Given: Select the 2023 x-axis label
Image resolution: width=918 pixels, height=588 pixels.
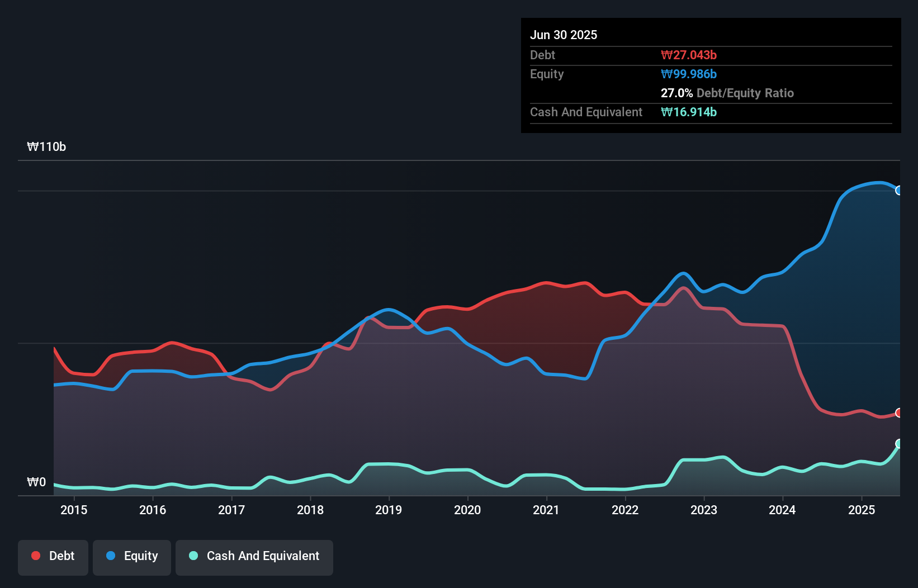Looking at the screenshot, I should pyautogui.click(x=704, y=510).
